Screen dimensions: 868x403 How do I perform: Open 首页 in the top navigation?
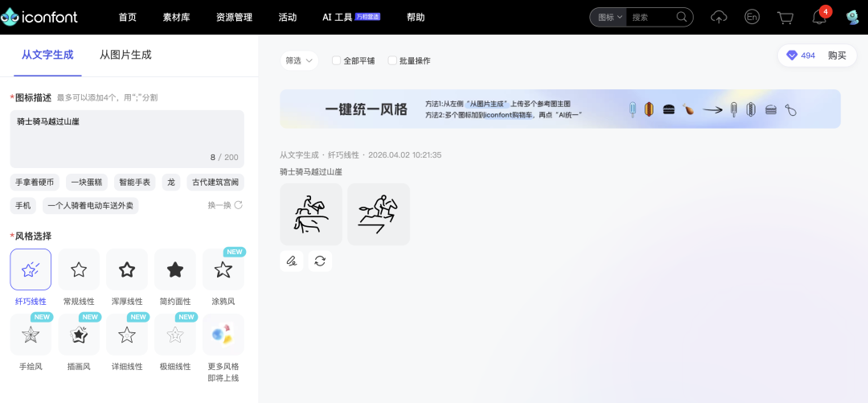(127, 17)
